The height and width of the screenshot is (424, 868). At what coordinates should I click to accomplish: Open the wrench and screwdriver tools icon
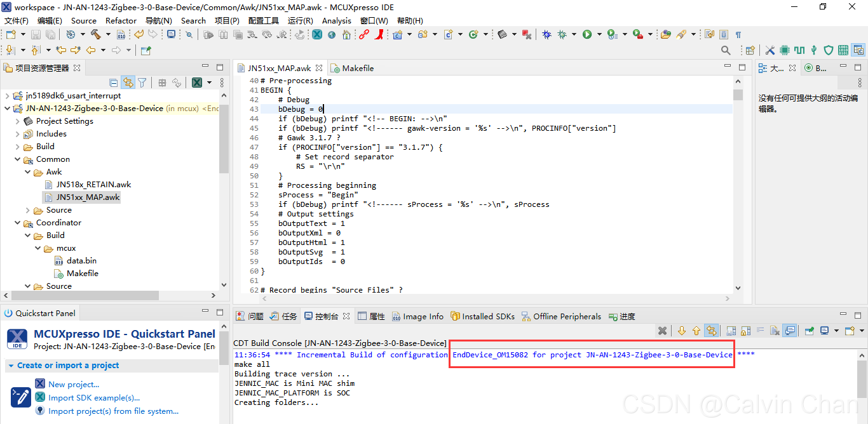coord(770,50)
